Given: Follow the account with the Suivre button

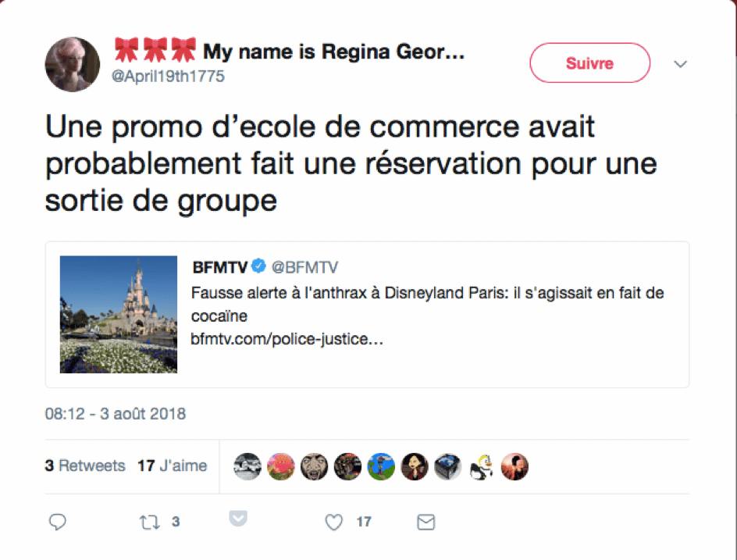Looking at the screenshot, I should 590,63.
